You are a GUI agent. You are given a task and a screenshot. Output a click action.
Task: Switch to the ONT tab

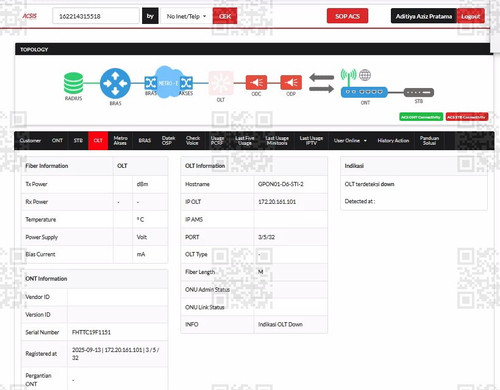(57, 141)
